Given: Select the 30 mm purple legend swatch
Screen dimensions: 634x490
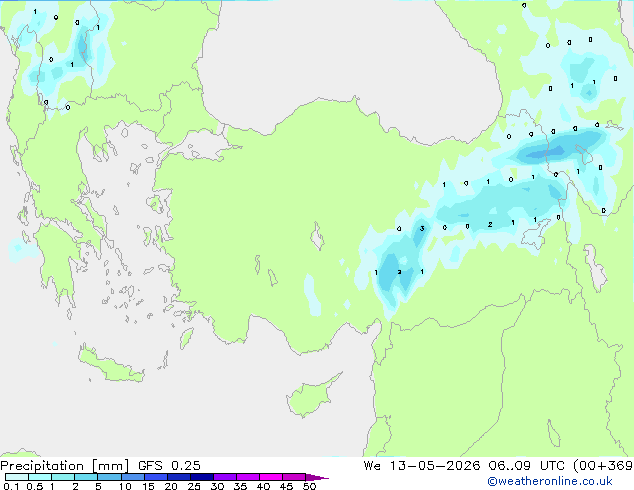Looking at the screenshot, I should (225, 477).
